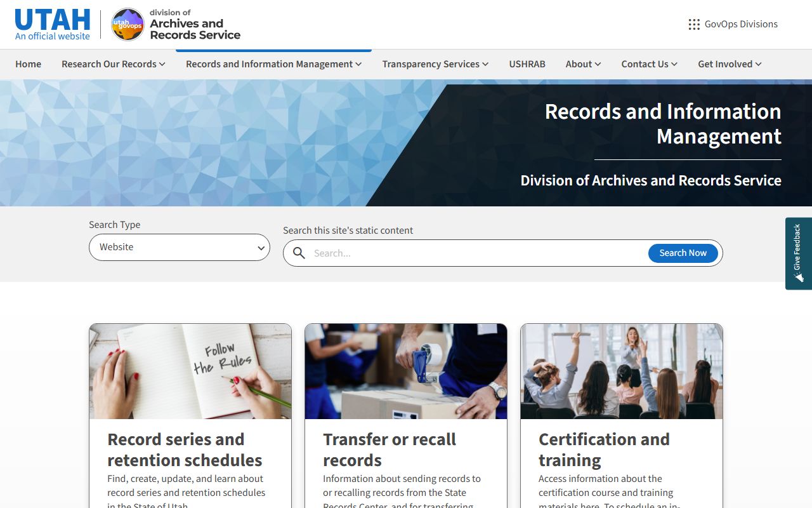The width and height of the screenshot is (812, 508).
Task: Expand the Research Our Records menu
Action: point(113,64)
